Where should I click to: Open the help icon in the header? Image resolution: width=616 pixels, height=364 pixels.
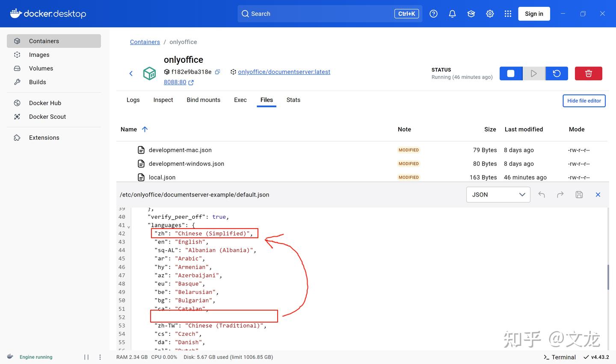coord(433,14)
